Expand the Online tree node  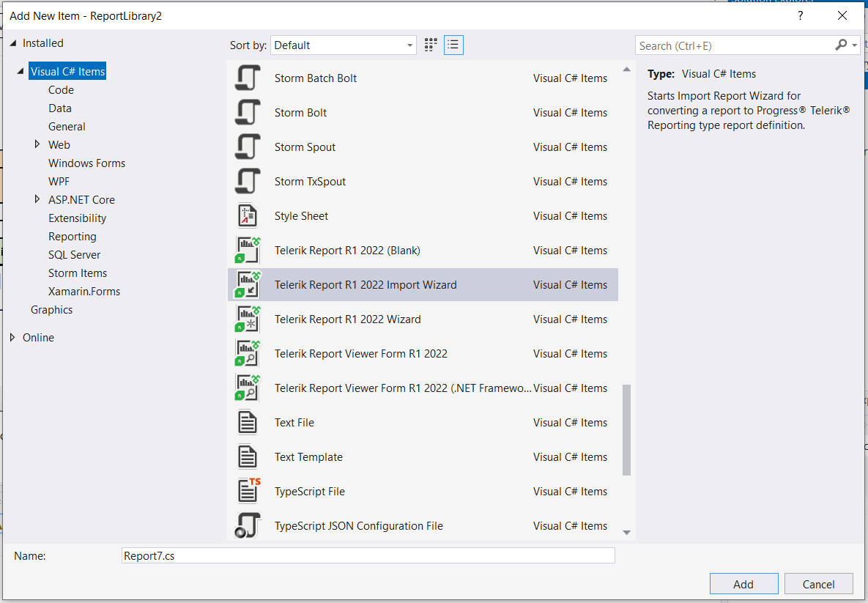pos(12,337)
